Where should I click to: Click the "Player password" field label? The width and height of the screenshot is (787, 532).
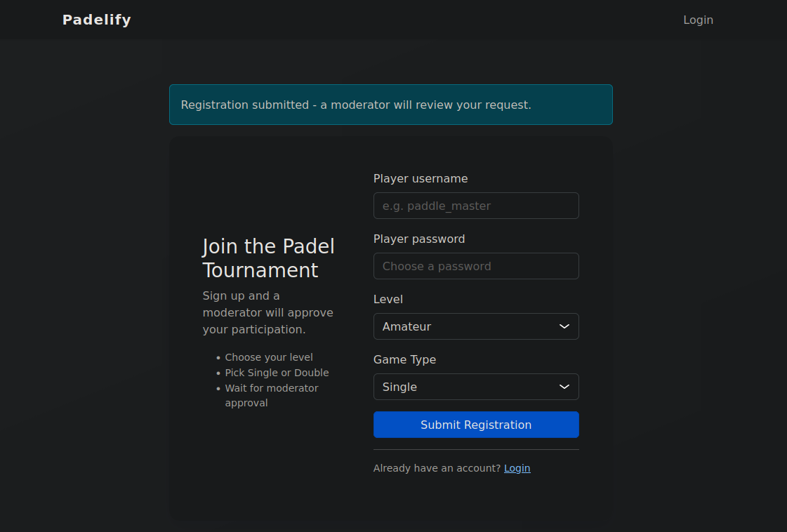419,239
